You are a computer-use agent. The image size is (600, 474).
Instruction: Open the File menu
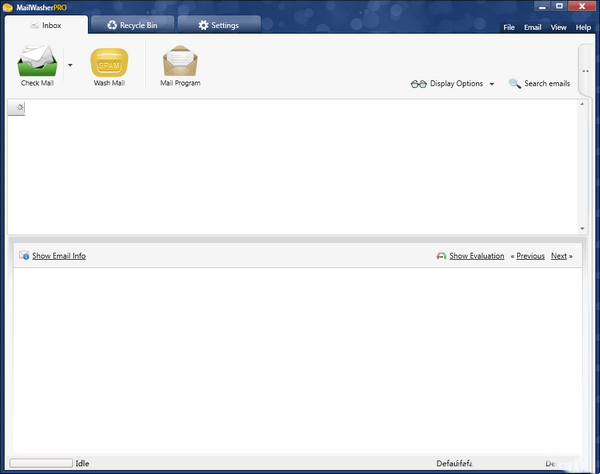509,27
